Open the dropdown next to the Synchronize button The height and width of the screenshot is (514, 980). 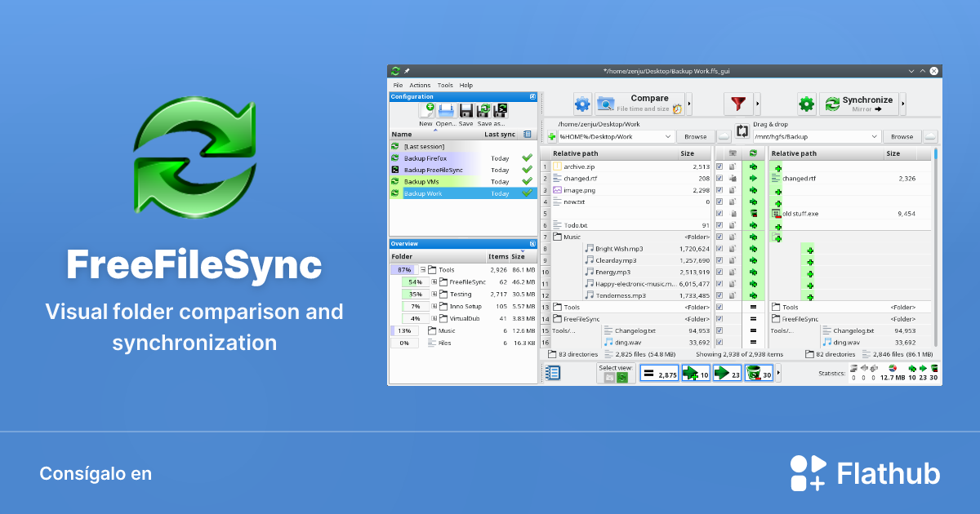(x=903, y=104)
